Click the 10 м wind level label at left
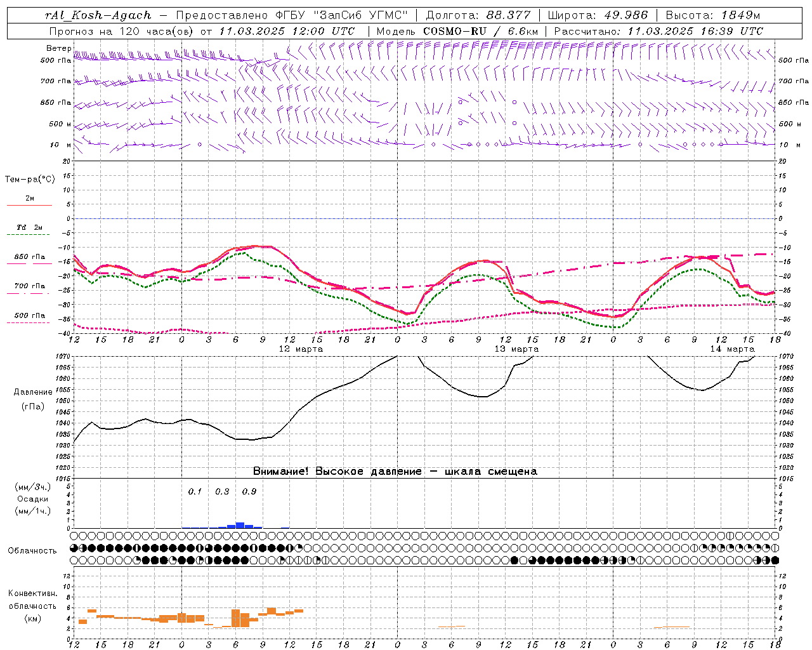The width and height of the screenshot is (812, 650). pyautogui.click(x=60, y=145)
